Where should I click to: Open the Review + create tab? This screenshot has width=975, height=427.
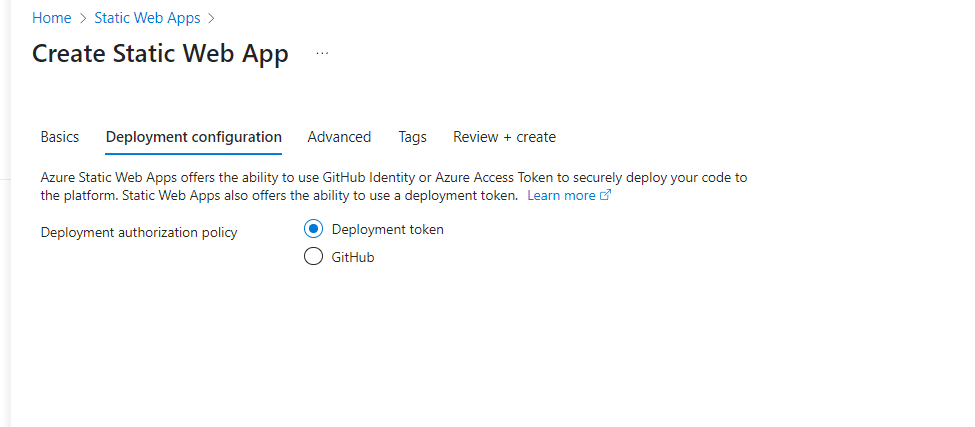click(504, 137)
